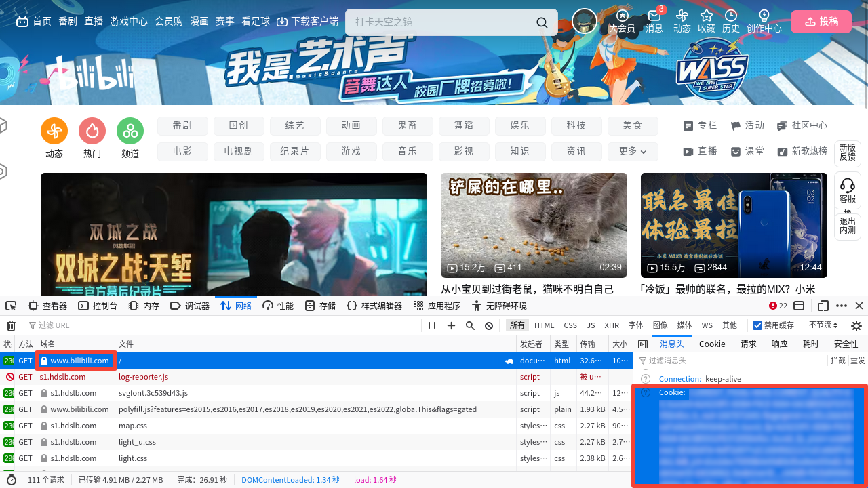868x488 pixels.
Task: Open 动态 icon in top header
Action: [682, 21]
